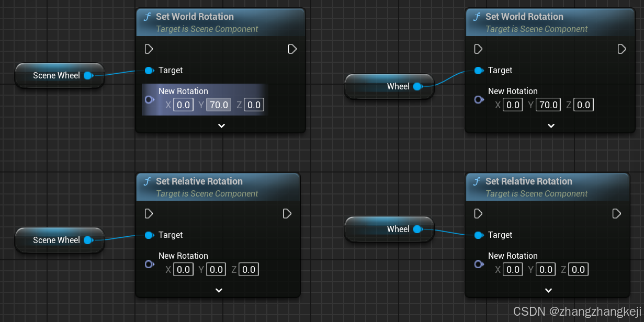Click output pin of Scene Wheel feeding Set Relative Rotation
This screenshot has width=644, height=322.
88,240
